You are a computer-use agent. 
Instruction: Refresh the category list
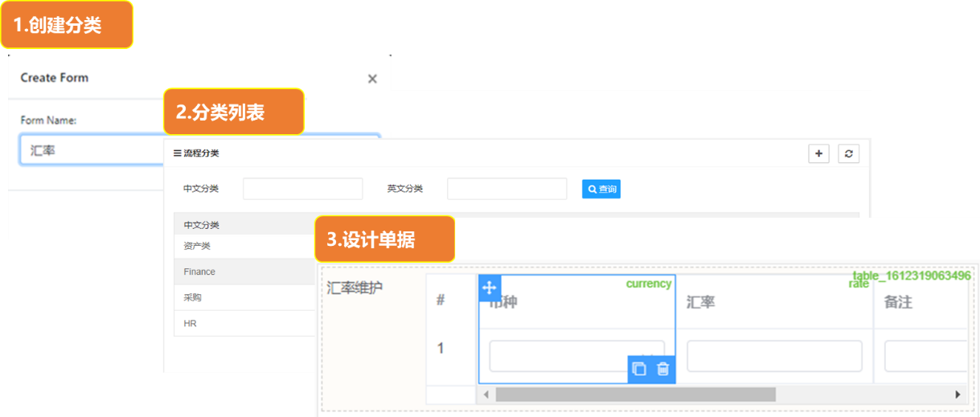pyautogui.click(x=848, y=153)
